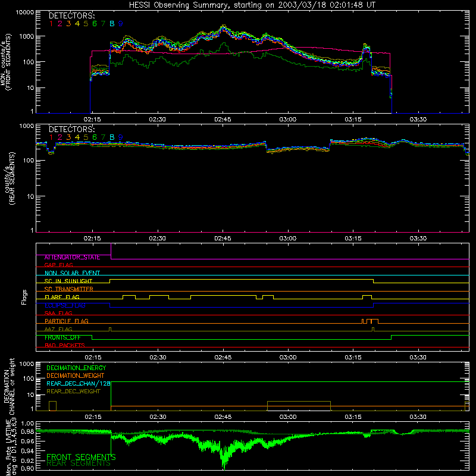Click yellow detector 4 in front segments legend
Image resolution: width=476 pixels, height=476 pixels.
(77, 24)
